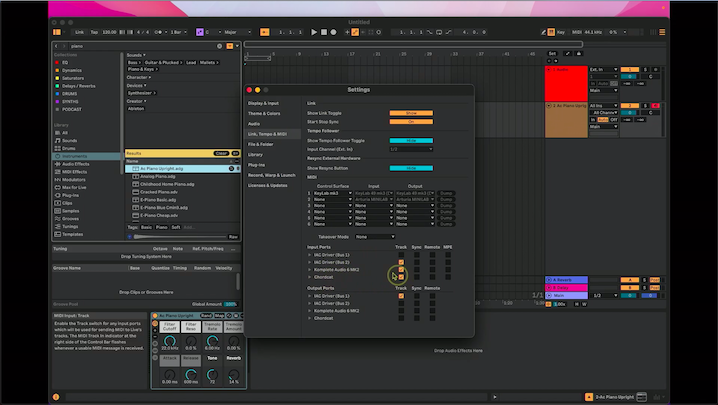Toggle device activator on Ac Piano Upright

pyautogui.click(x=155, y=316)
